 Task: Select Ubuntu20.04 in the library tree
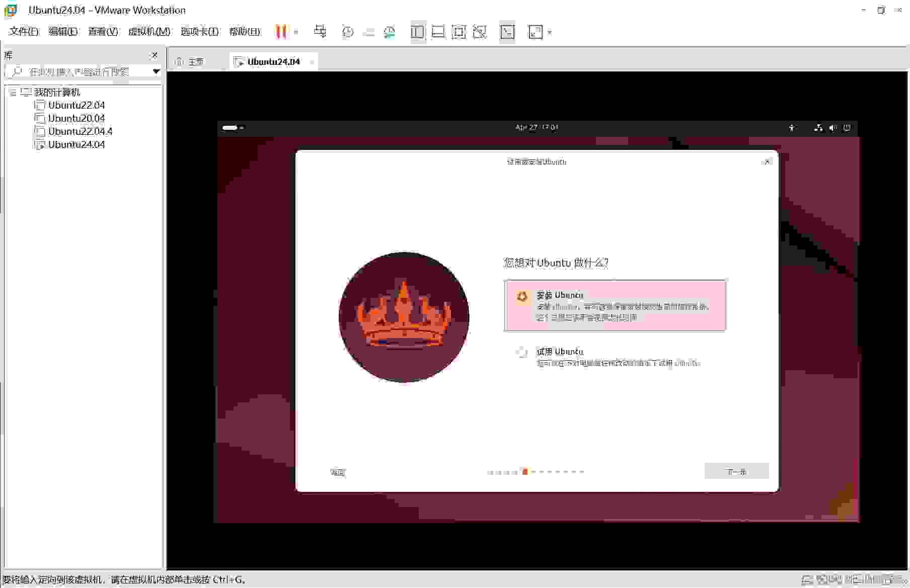click(77, 118)
